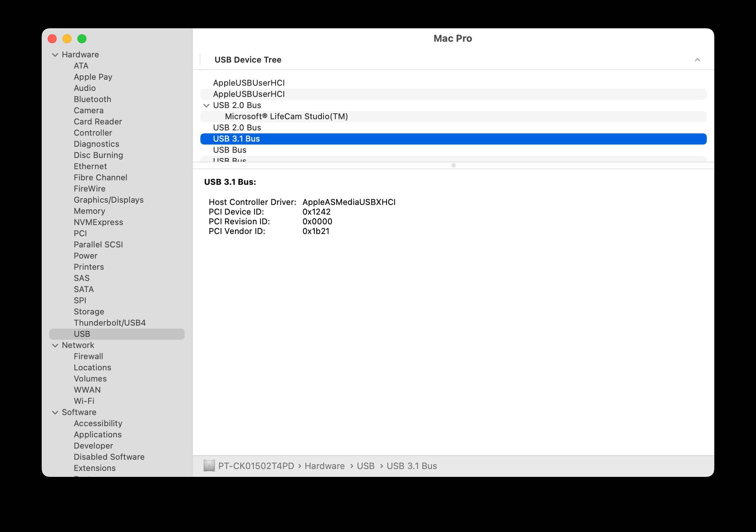Click the NVMExpress sidebar item

pos(99,222)
